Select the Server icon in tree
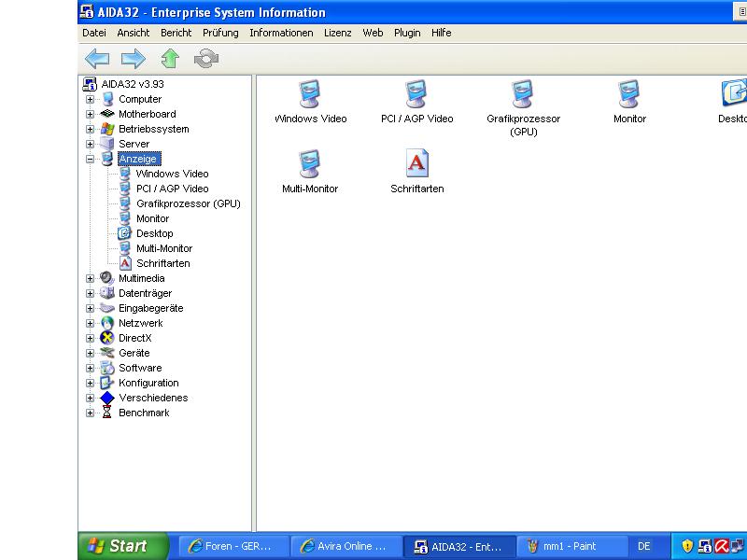The image size is (747, 560). click(x=107, y=144)
